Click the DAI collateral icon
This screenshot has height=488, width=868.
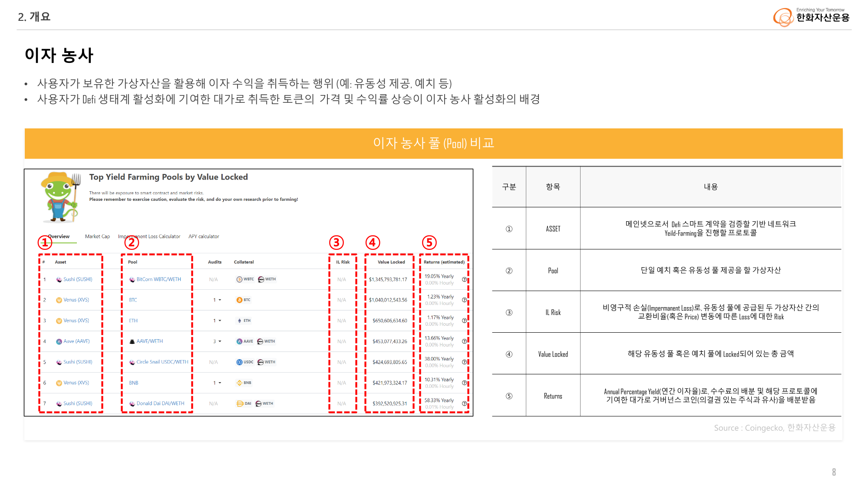(x=239, y=403)
